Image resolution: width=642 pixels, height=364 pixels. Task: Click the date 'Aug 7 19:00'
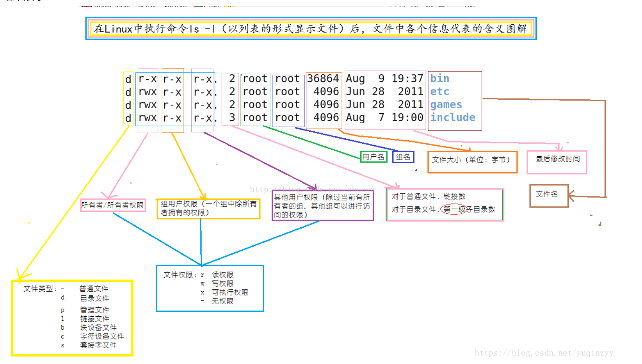click(385, 117)
